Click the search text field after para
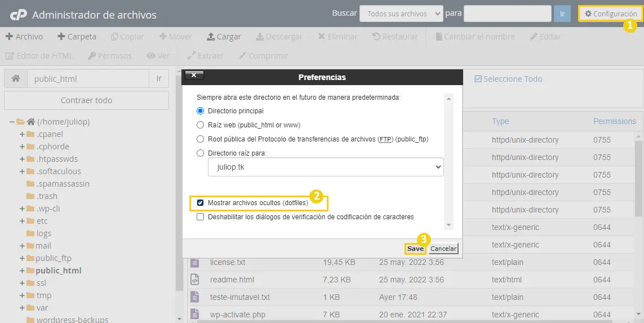The height and width of the screenshot is (323, 644). 507,14
